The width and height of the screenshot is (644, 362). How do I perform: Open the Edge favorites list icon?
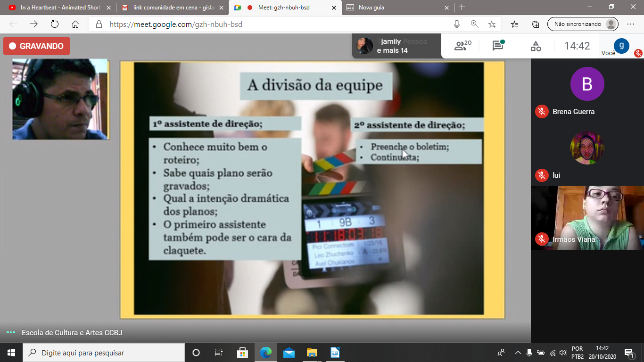tap(514, 24)
